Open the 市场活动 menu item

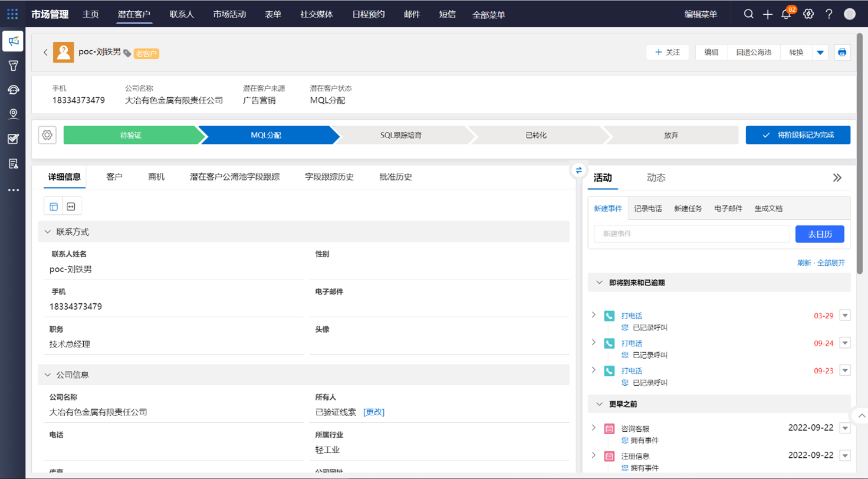click(229, 14)
